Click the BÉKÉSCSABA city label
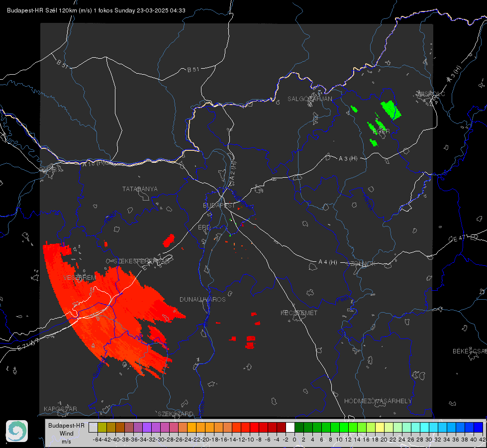Screen dimensions: 487x448 (470, 351)
